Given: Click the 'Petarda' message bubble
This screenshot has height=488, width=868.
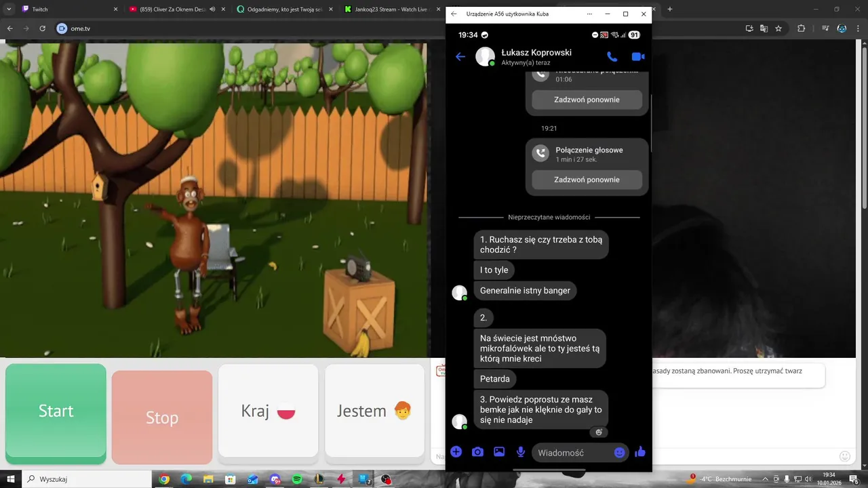Looking at the screenshot, I should point(495,379).
